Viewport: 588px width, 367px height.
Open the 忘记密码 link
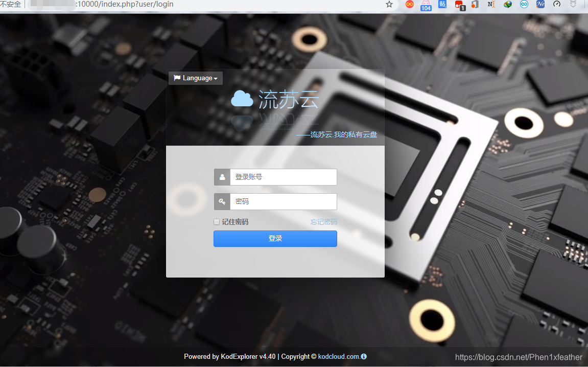(323, 222)
